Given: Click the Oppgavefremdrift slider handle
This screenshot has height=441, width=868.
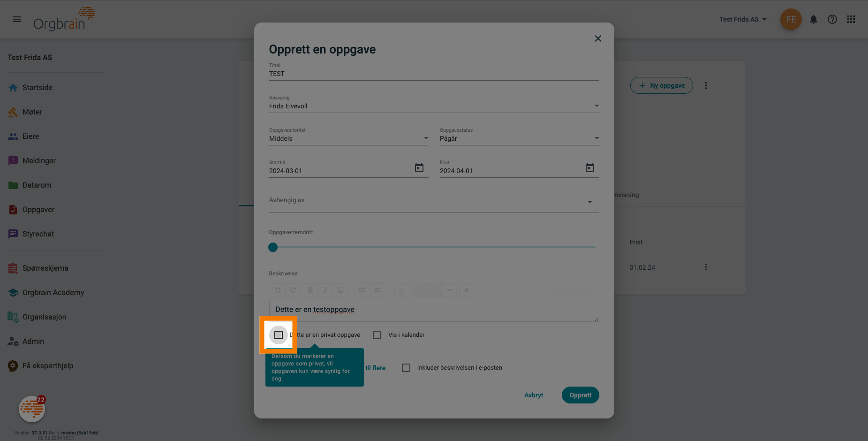Looking at the screenshot, I should click(273, 247).
